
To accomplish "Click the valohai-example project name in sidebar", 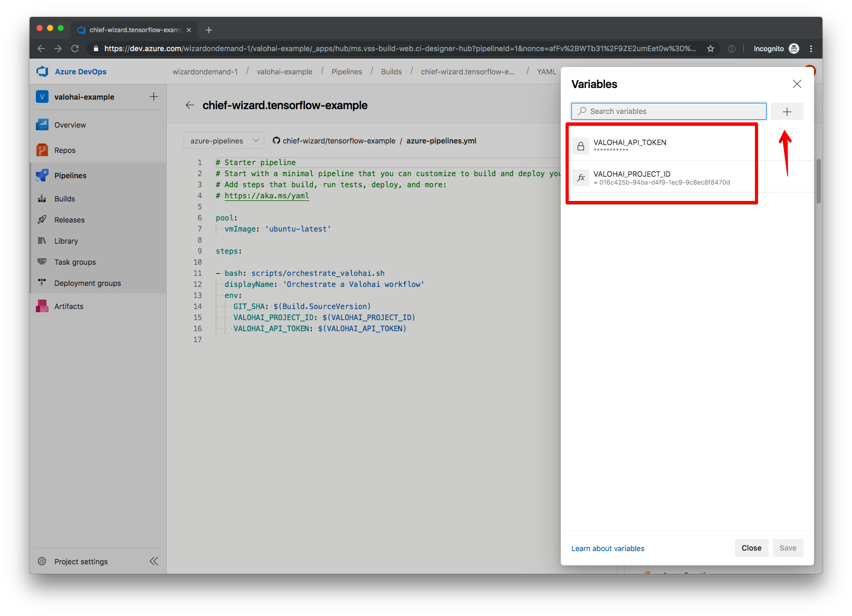I will (x=84, y=97).
